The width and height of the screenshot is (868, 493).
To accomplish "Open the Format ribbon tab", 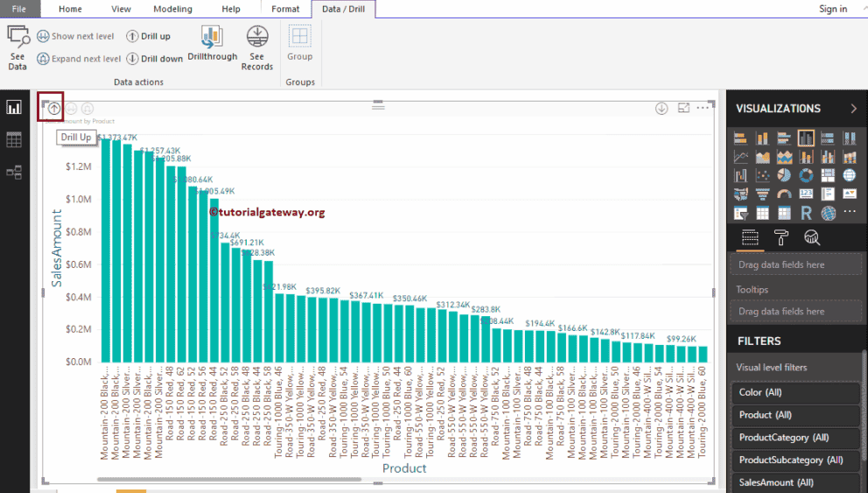I will [285, 9].
